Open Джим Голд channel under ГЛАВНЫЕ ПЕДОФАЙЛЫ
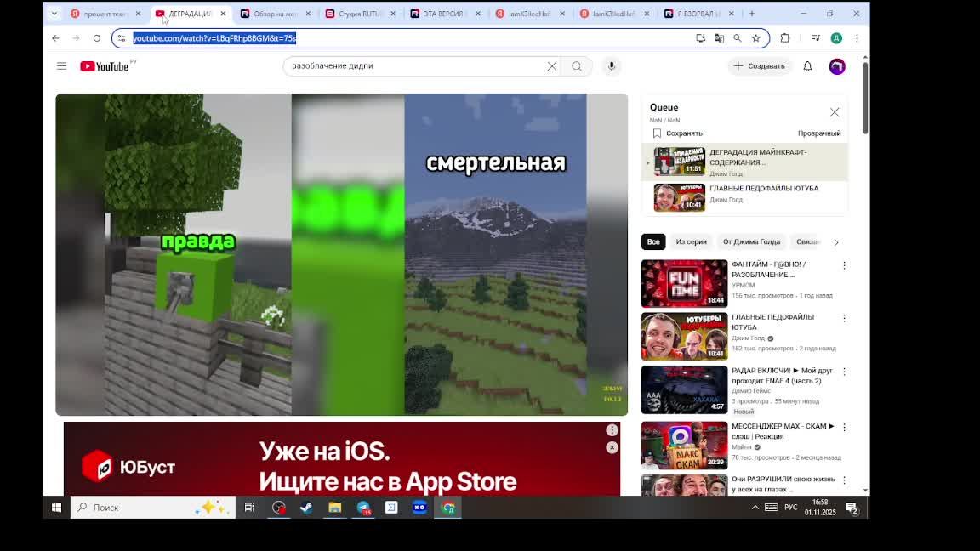The height and width of the screenshot is (551, 980). pos(748,338)
